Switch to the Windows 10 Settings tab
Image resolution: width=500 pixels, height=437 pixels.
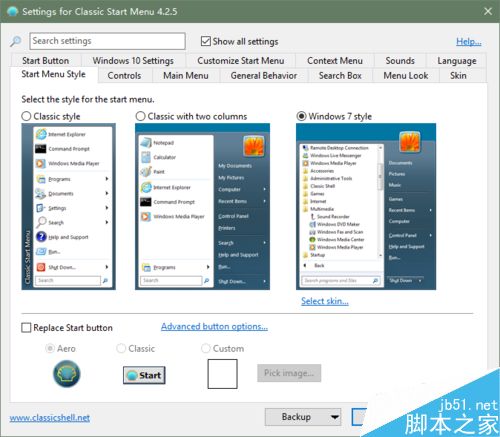133,61
